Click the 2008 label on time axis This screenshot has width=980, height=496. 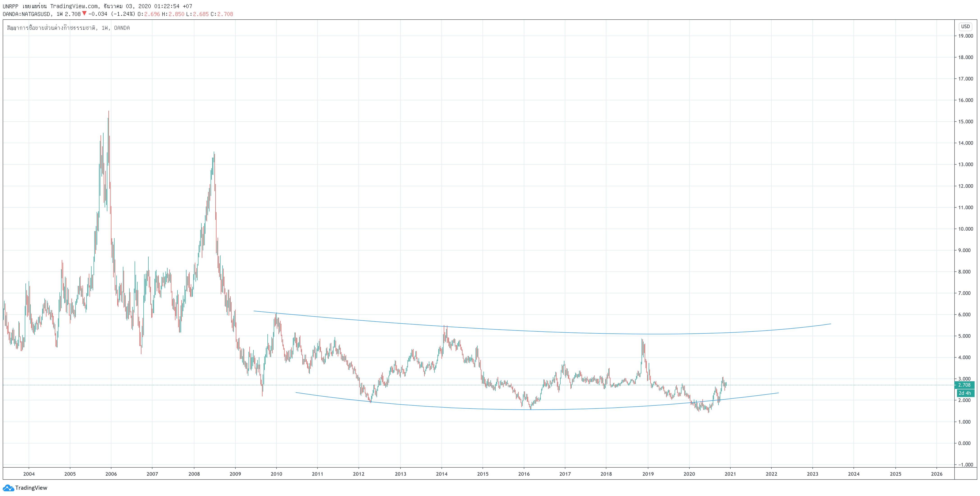click(x=194, y=474)
